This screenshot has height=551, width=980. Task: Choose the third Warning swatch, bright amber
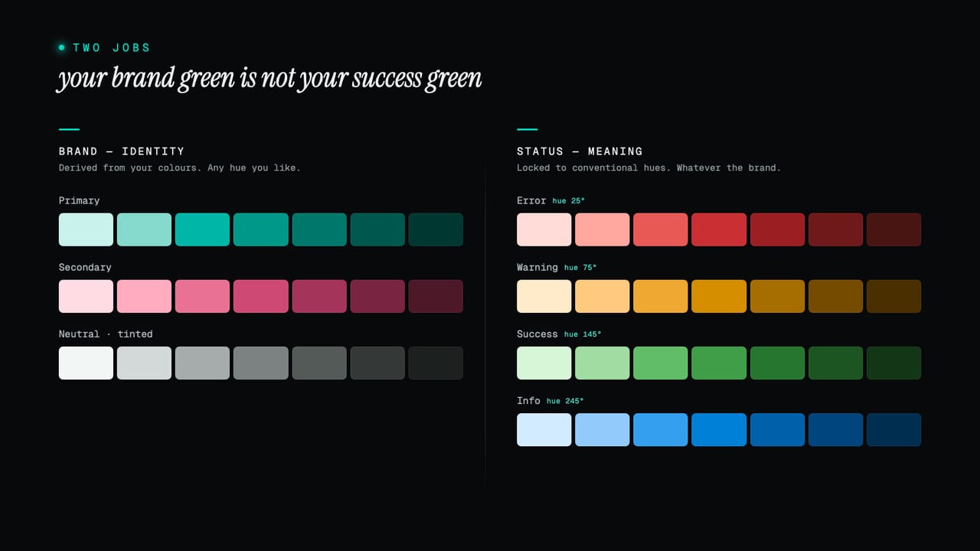(x=660, y=296)
